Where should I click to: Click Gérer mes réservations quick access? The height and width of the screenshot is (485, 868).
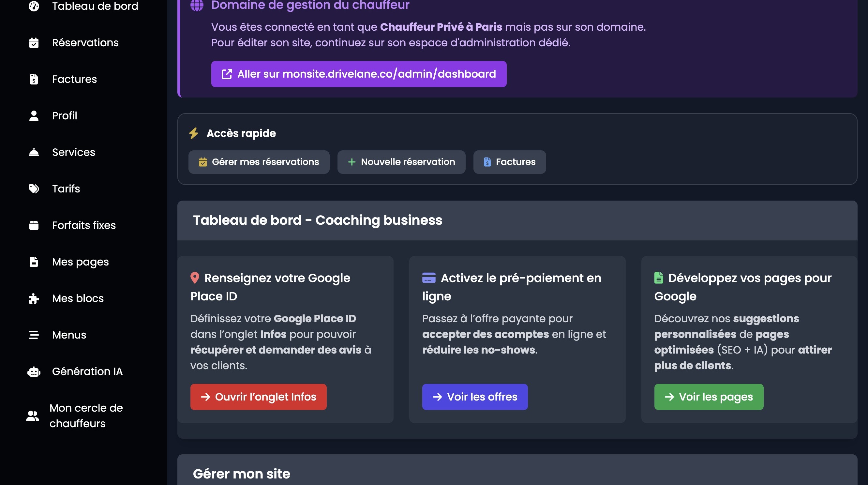(x=259, y=162)
